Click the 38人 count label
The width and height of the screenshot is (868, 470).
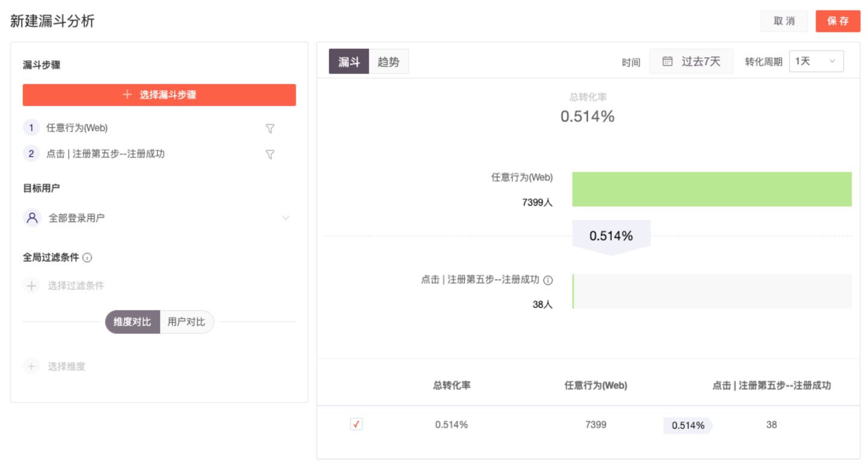pyautogui.click(x=542, y=305)
